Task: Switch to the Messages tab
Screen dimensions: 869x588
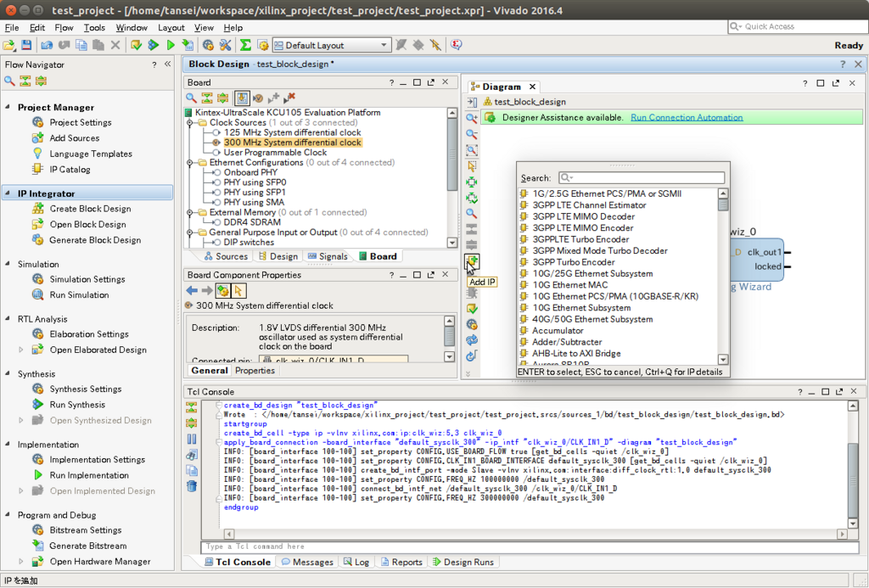Action: [307, 562]
